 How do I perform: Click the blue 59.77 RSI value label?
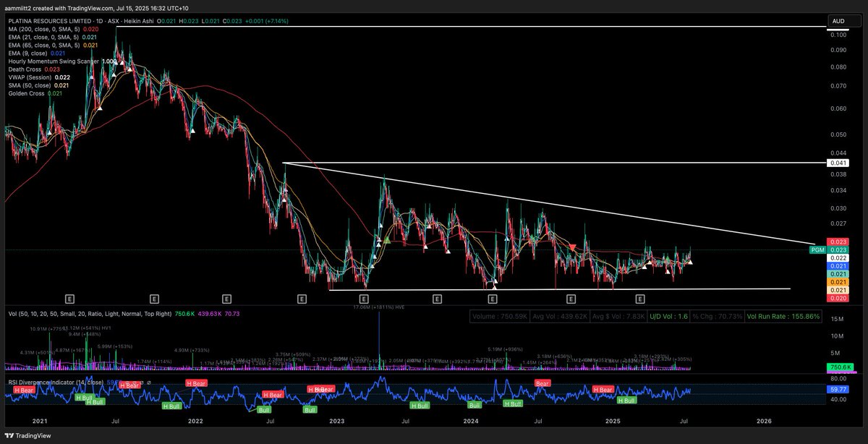[838, 388]
